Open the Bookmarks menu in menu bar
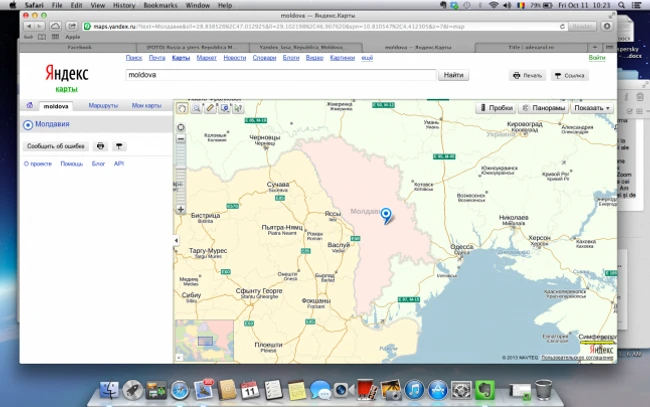 click(x=159, y=5)
